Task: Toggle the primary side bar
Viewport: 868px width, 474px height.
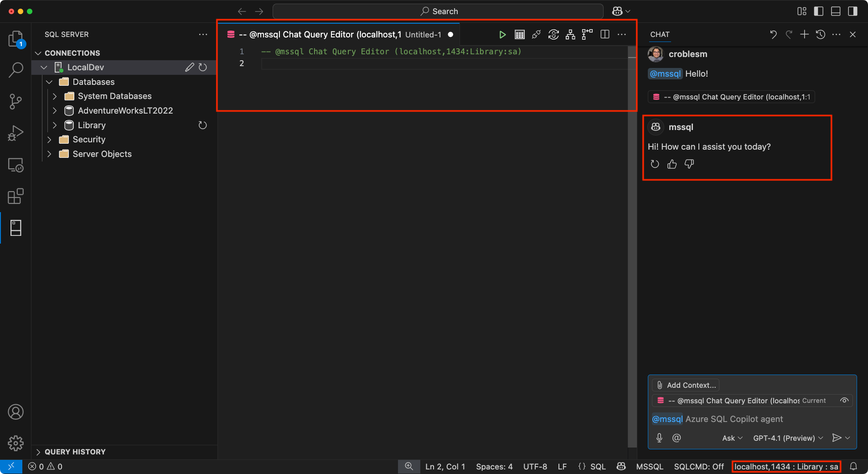Action: click(x=819, y=11)
